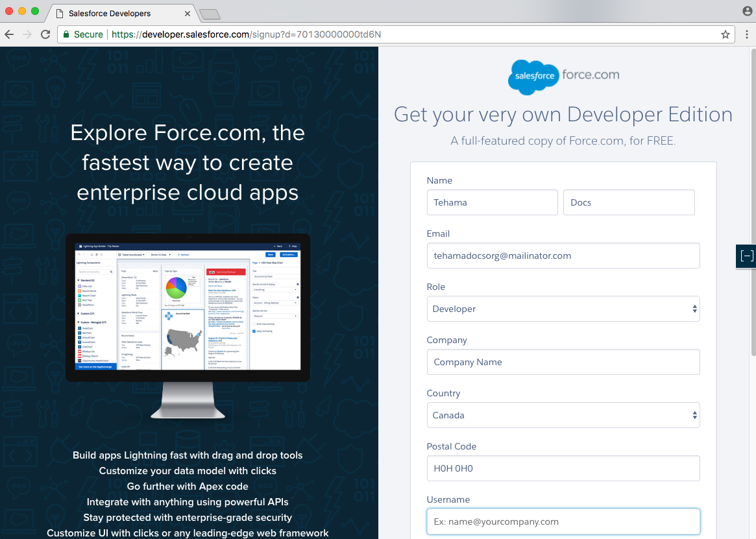Reload the page with refresh icon
Image resolution: width=756 pixels, height=539 pixels.
(x=45, y=34)
